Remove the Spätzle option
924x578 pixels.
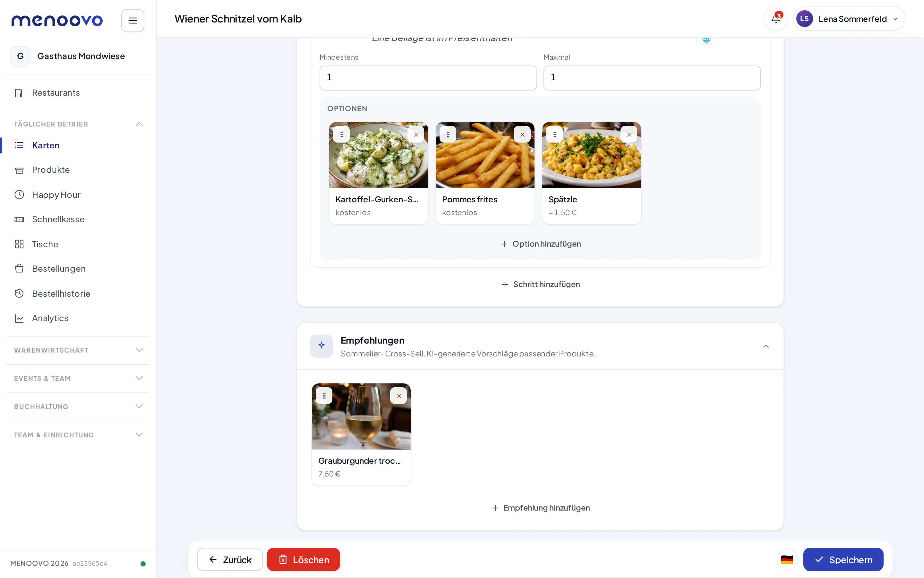click(x=629, y=135)
